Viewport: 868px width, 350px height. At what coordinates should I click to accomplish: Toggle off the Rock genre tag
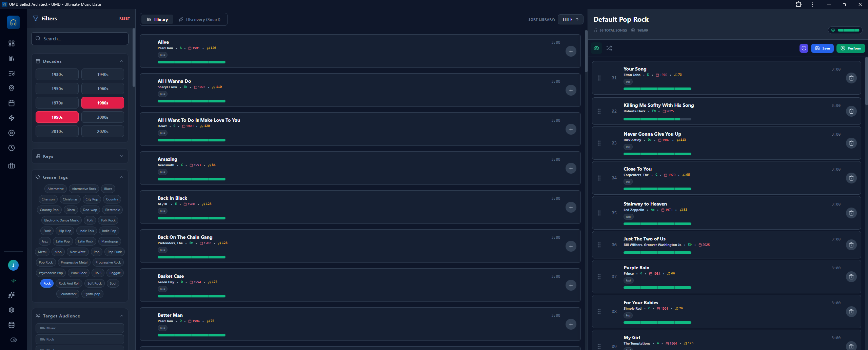pyautogui.click(x=46, y=283)
